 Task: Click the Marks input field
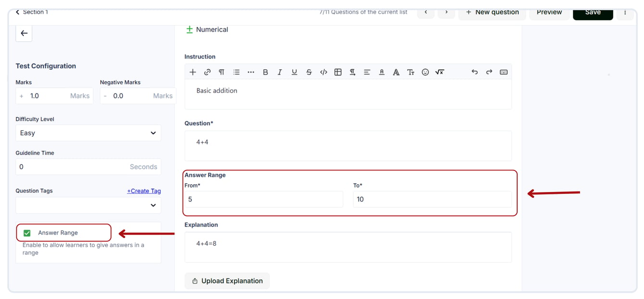(54, 96)
